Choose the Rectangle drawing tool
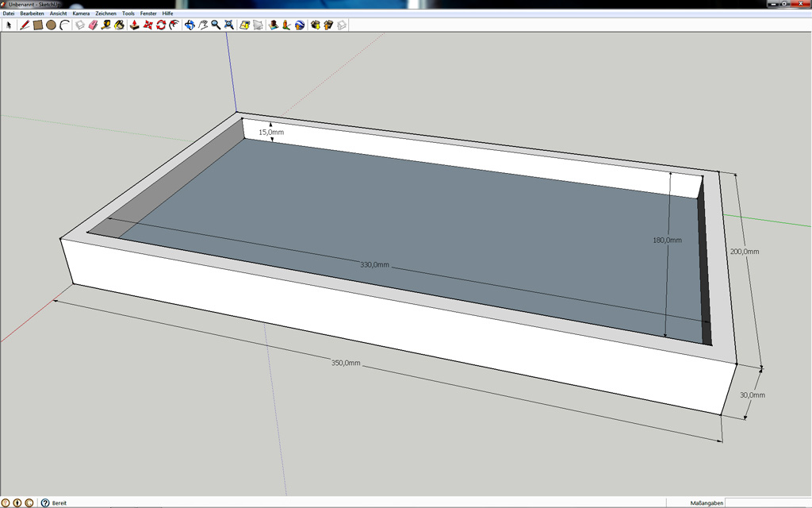The height and width of the screenshot is (508, 812). [37, 25]
